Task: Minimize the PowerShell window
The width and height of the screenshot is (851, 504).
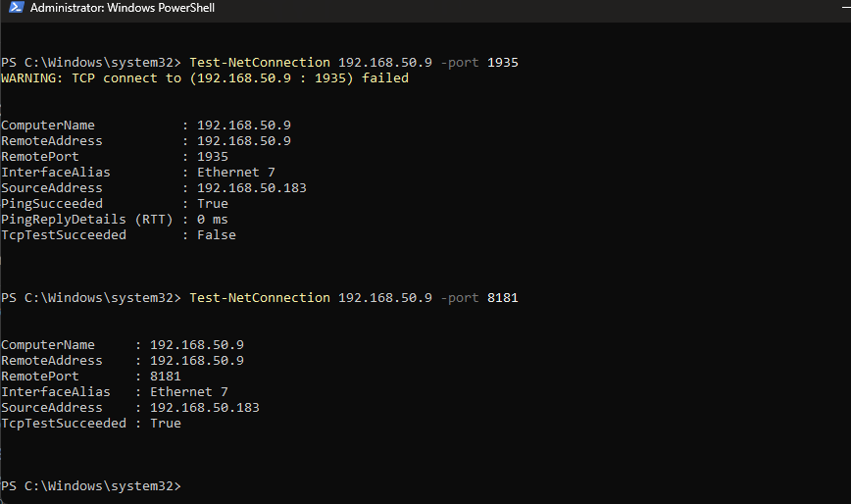Action: coord(845,7)
